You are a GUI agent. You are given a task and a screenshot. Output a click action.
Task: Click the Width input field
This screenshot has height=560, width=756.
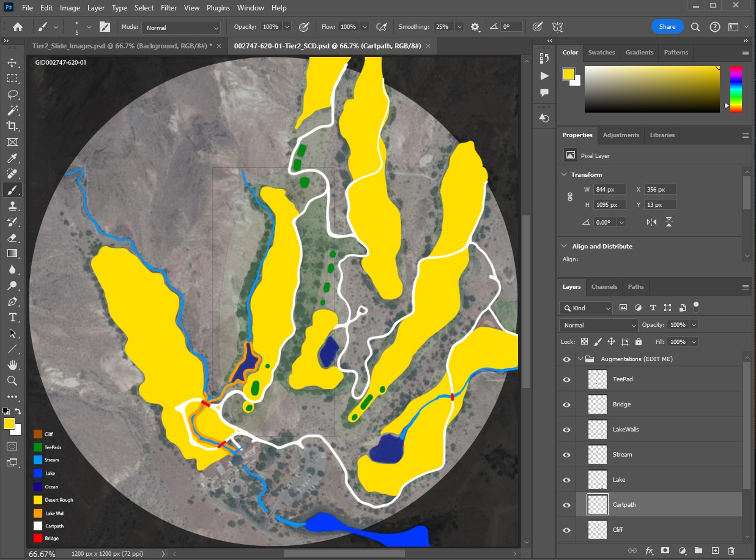click(x=610, y=190)
